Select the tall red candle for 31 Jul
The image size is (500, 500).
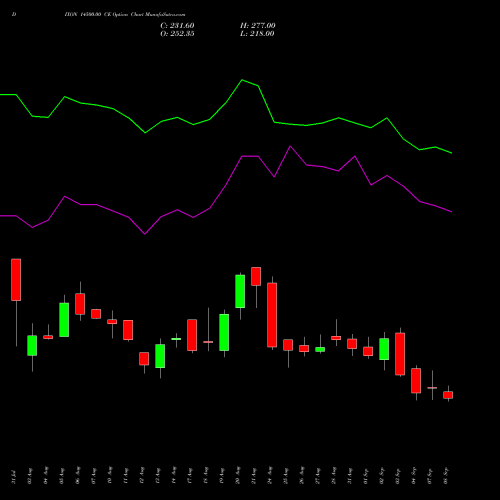click(x=16, y=280)
